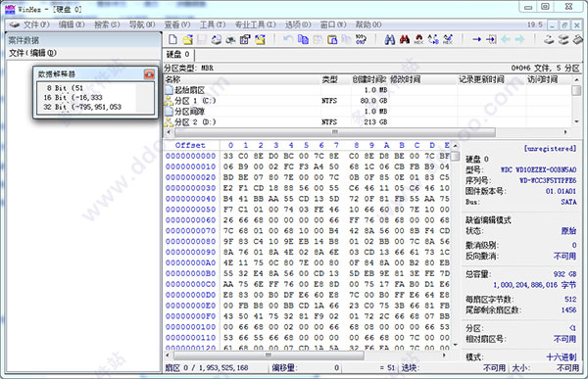Open the 专业工具(I) menu
This screenshot has height=379, width=588.
[255, 24]
